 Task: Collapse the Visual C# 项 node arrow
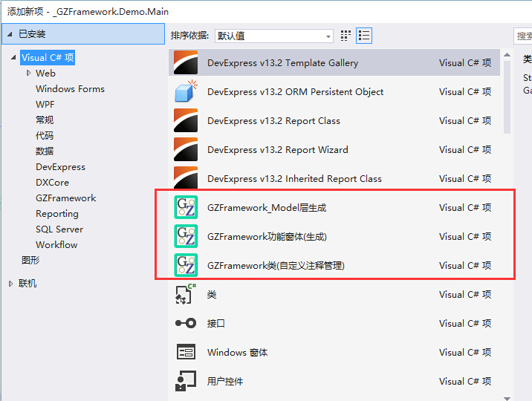(13, 57)
